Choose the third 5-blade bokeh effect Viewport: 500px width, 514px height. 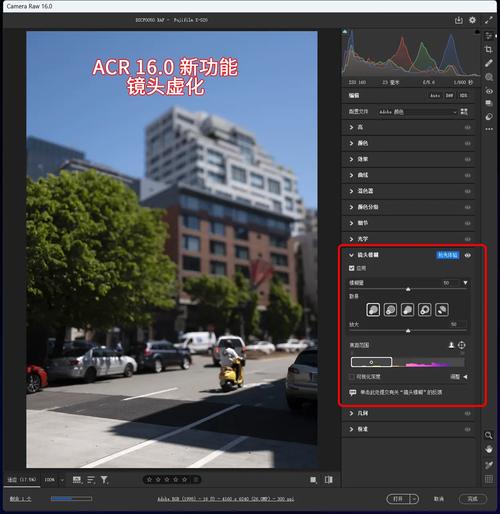407,310
